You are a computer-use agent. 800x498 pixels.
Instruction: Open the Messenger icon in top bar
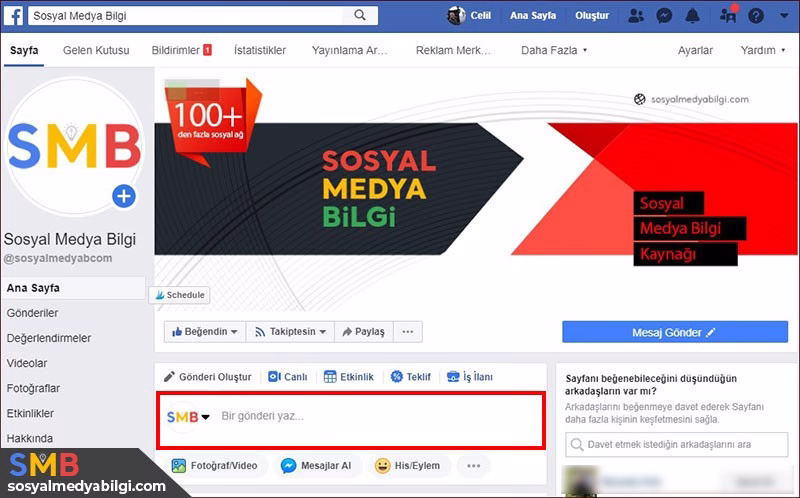click(664, 16)
